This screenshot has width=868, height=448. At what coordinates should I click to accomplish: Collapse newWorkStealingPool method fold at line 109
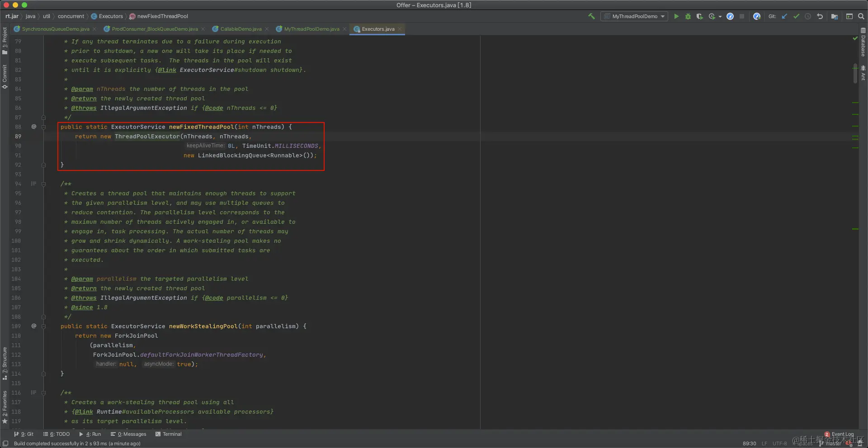coord(43,326)
